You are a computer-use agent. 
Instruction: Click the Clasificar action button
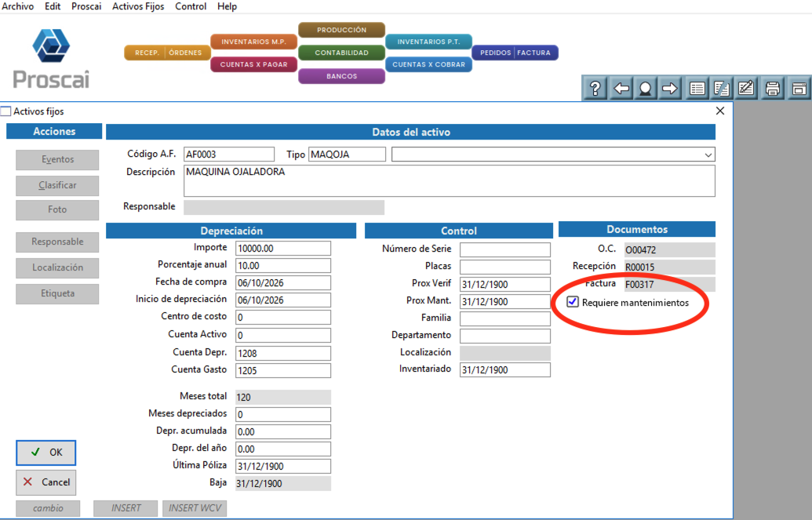57,185
